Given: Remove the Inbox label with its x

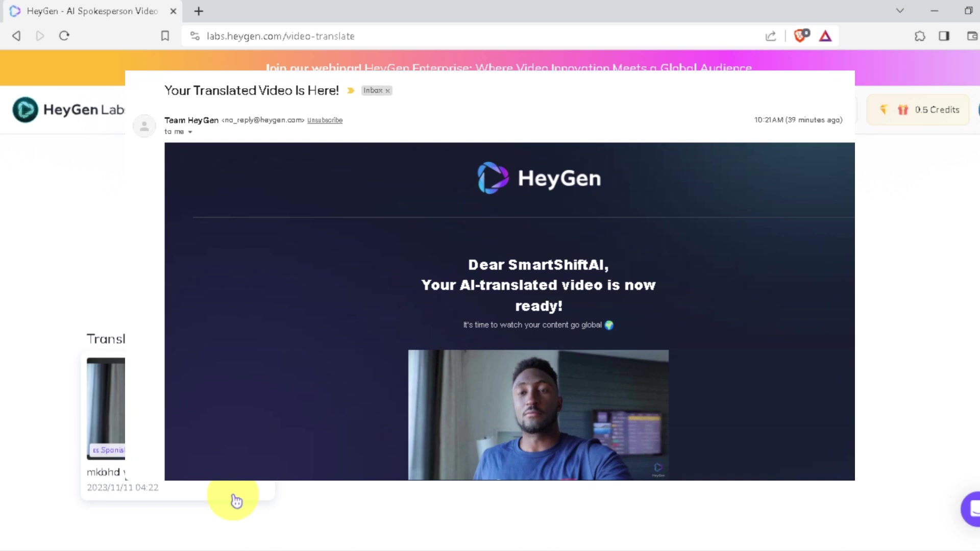Looking at the screenshot, I should click(x=388, y=91).
